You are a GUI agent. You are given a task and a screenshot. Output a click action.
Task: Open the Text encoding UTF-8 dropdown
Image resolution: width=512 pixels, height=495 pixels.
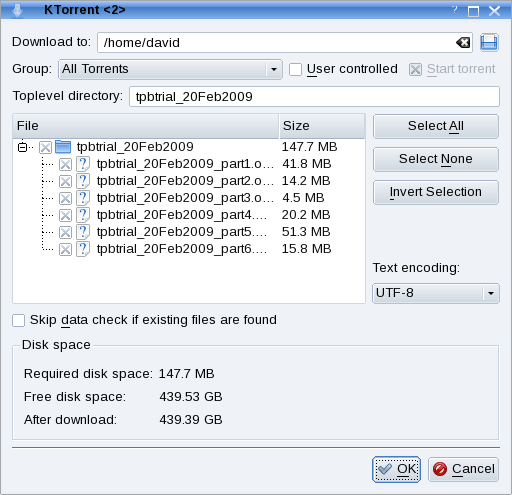tap(436, 293)
